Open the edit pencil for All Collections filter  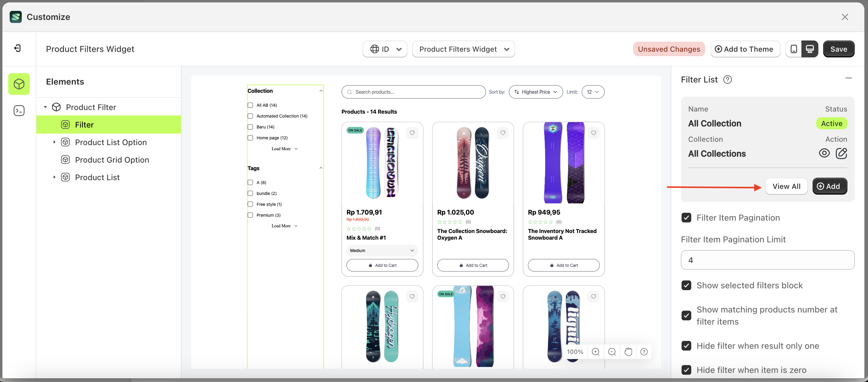pyautogui.click(x=841, y=153)
